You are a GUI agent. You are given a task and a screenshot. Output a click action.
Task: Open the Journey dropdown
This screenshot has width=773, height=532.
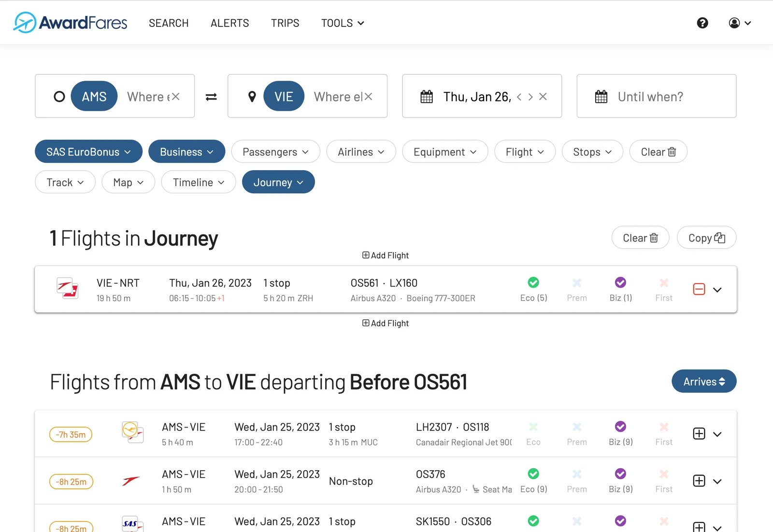(x=278, y=182)
